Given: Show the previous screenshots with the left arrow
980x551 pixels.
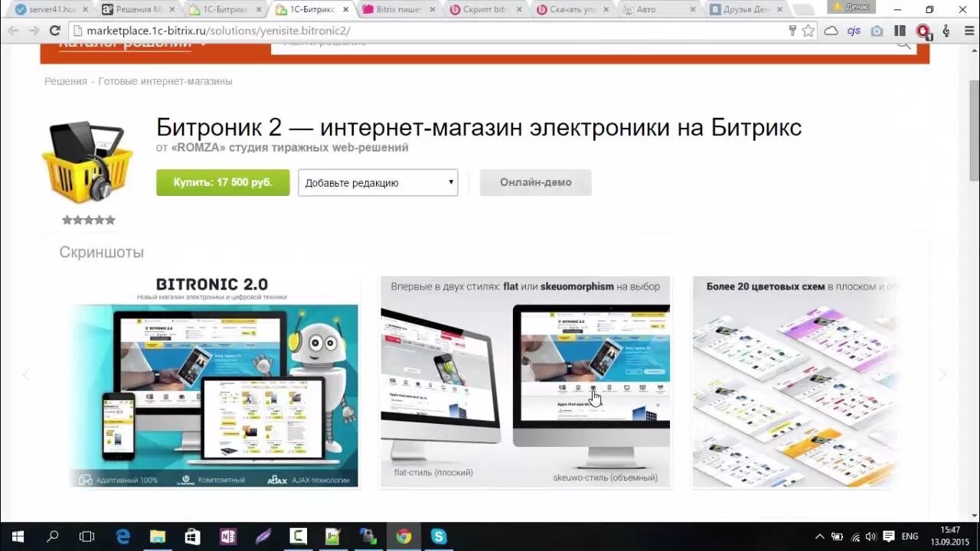Looking at the screenshot, I should tap(25, 375).
